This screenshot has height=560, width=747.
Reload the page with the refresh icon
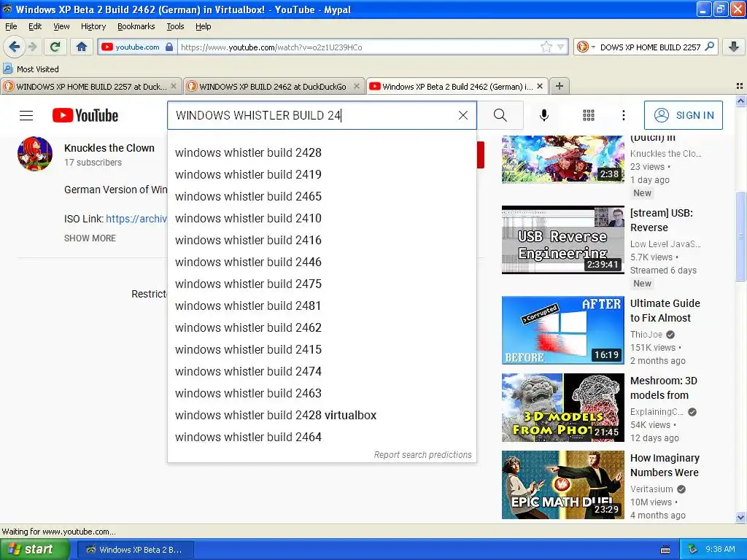(55, 47)
